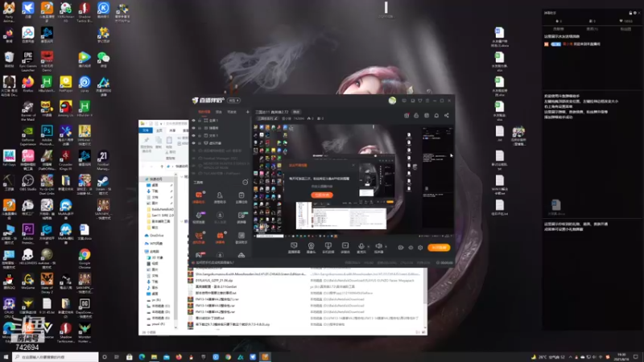Select OBS Studio desktop shortcut
The width and height of the screenshot is (644, 362).
click(28, 183)
